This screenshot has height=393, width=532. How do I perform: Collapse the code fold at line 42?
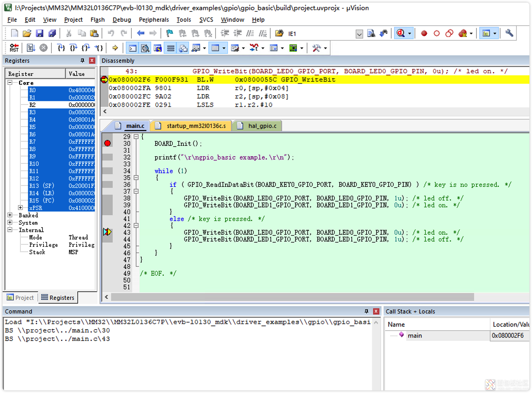[136, 225]
